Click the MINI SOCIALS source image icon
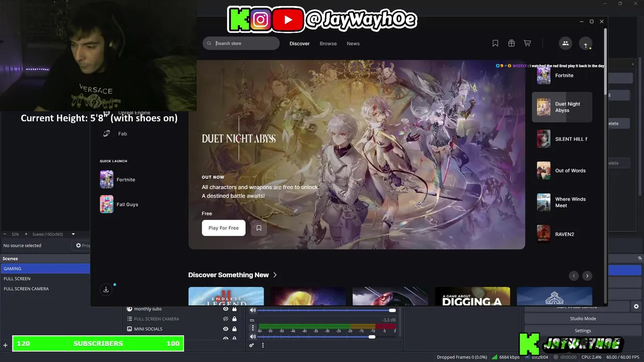 (129, 329)
